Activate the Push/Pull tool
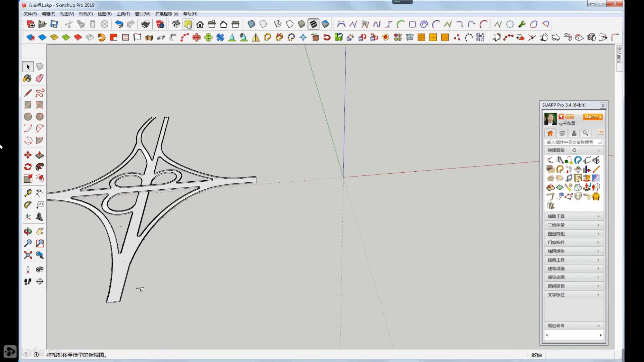This screenshot has width=644, height=362. pyautogui.click(x=40, y=155)
